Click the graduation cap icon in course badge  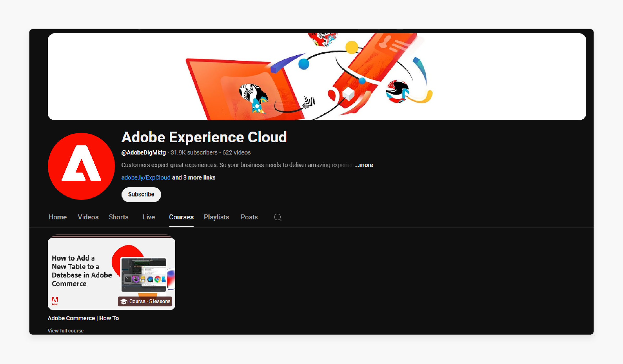point(124,301)
